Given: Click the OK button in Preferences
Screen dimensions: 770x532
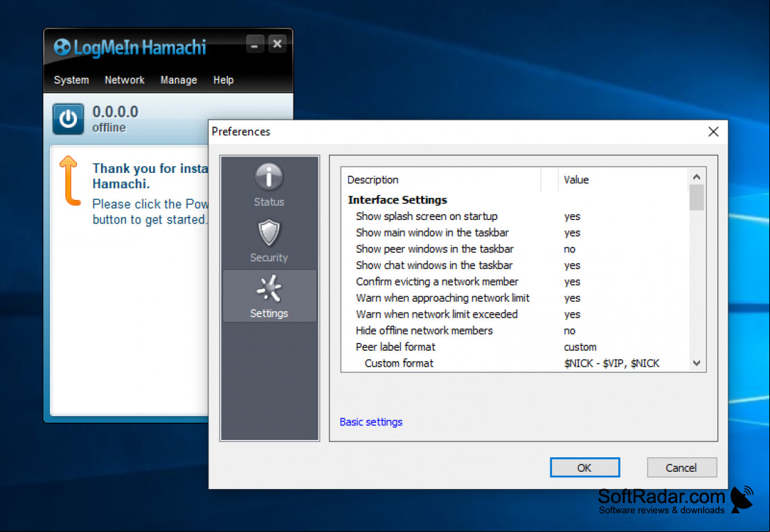Looking at the screenshot, I should pyautogui.click(x=584, y=468).
